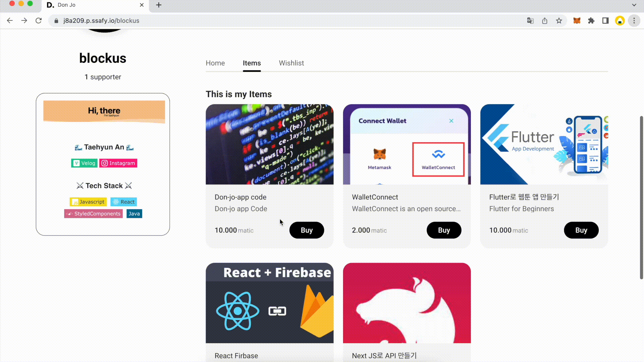Open the Instagram badge link
Screen dimensions: 644x362
[x=118, y=163]
